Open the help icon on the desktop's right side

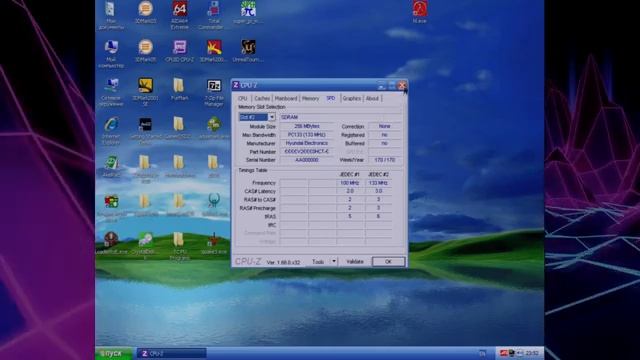[420, 12]
